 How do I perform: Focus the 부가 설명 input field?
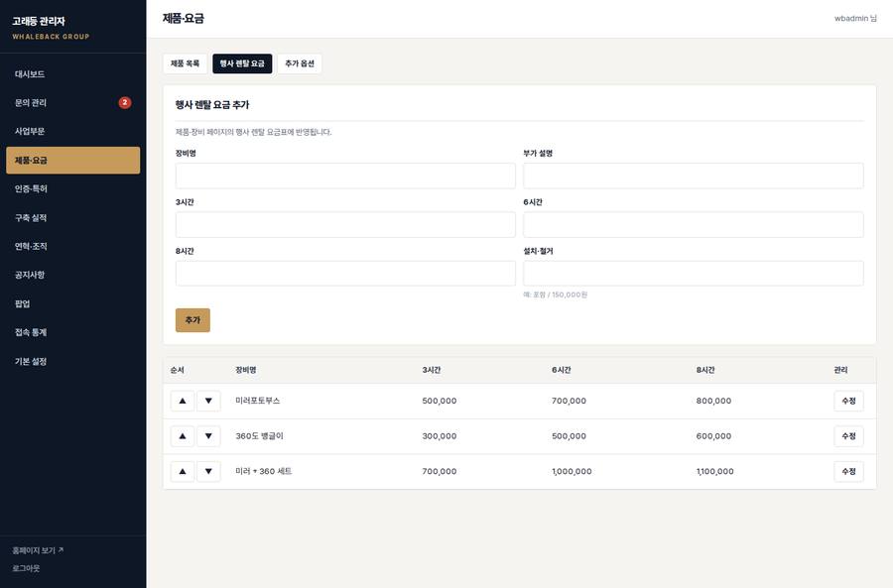pyautogui.click(x=694, y=176)
